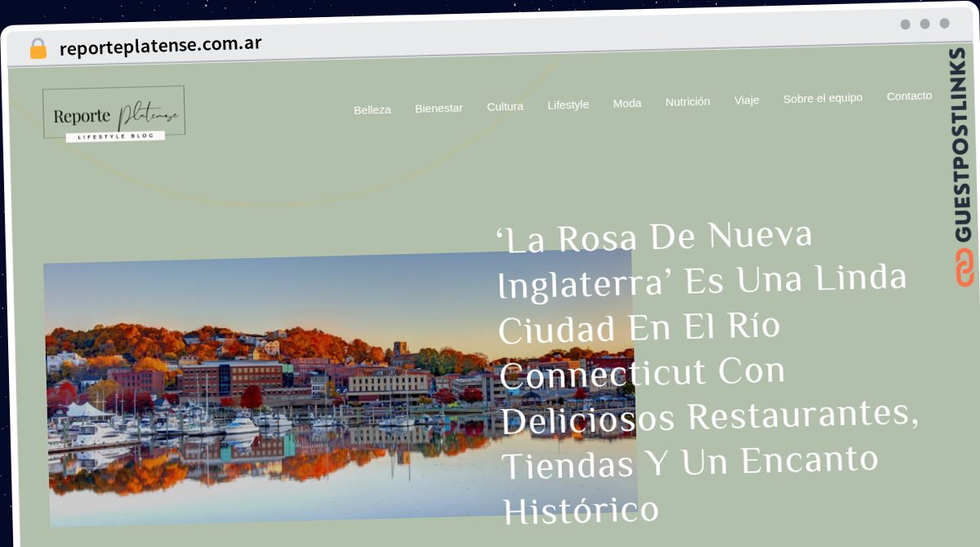Open the Belleza menu item
This screenshot has width=980, height=547.
click(372, 109)
